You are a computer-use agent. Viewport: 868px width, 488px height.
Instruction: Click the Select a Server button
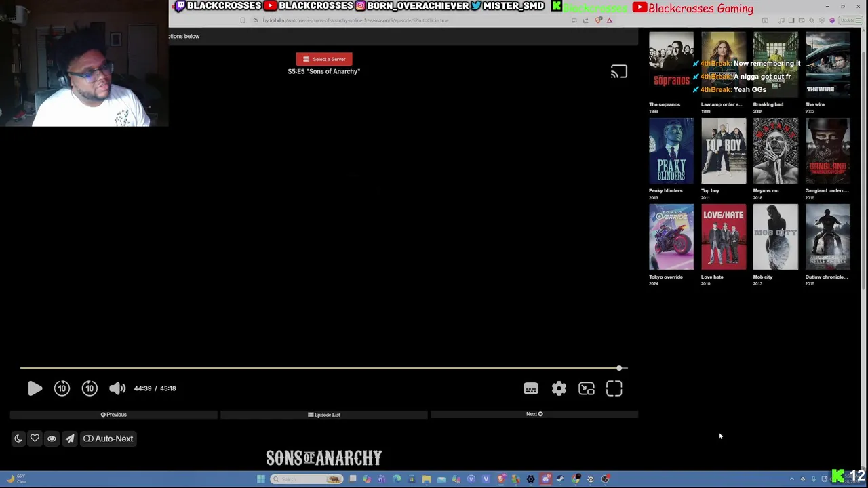pos(324,59)
